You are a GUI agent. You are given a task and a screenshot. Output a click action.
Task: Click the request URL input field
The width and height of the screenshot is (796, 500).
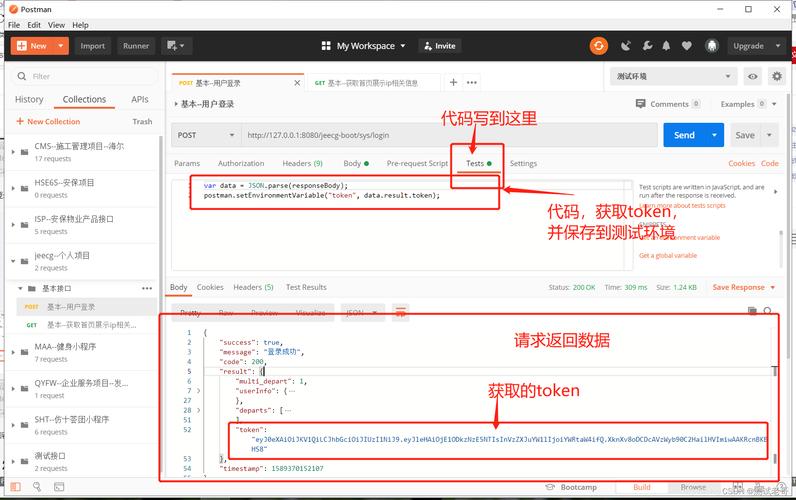point(449,135)
